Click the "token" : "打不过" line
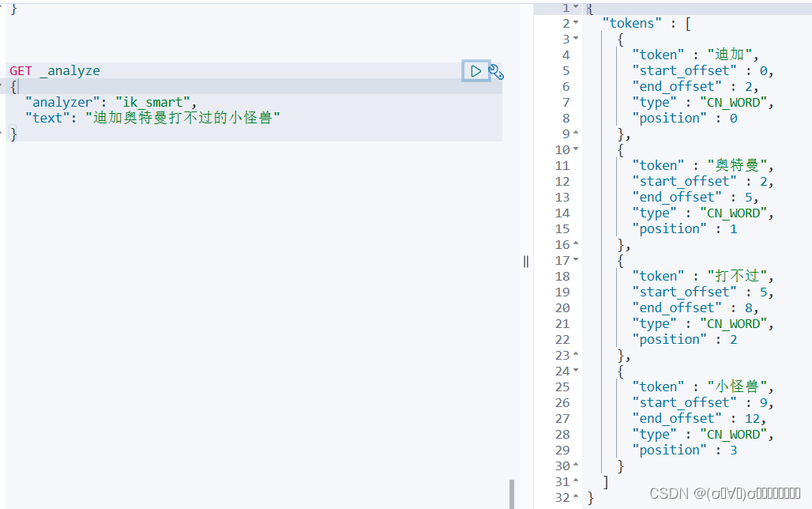The height and width of the screenshot is (509, 812). pyautogui.click(x=703, y=276)
